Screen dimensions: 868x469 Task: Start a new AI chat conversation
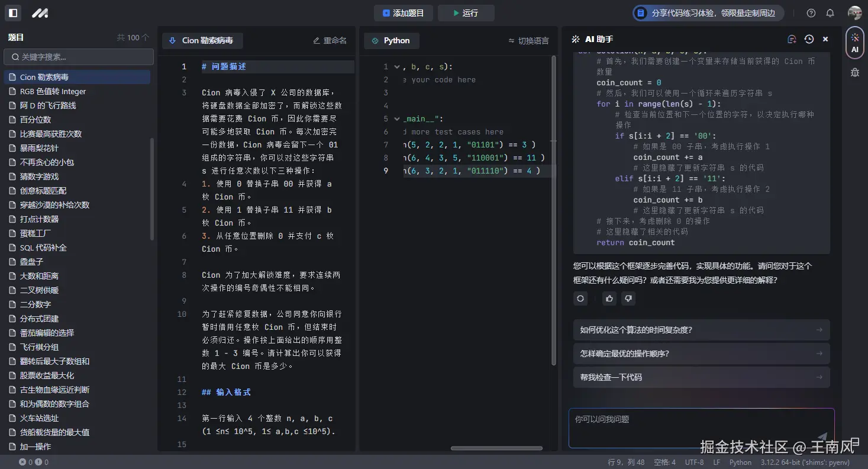(792, 38)
